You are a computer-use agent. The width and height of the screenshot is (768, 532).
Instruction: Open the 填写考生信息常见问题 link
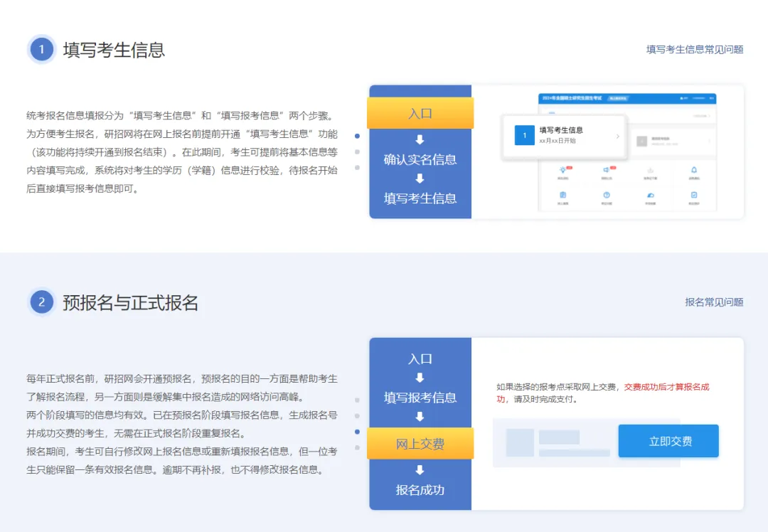[x=695, y=50]
